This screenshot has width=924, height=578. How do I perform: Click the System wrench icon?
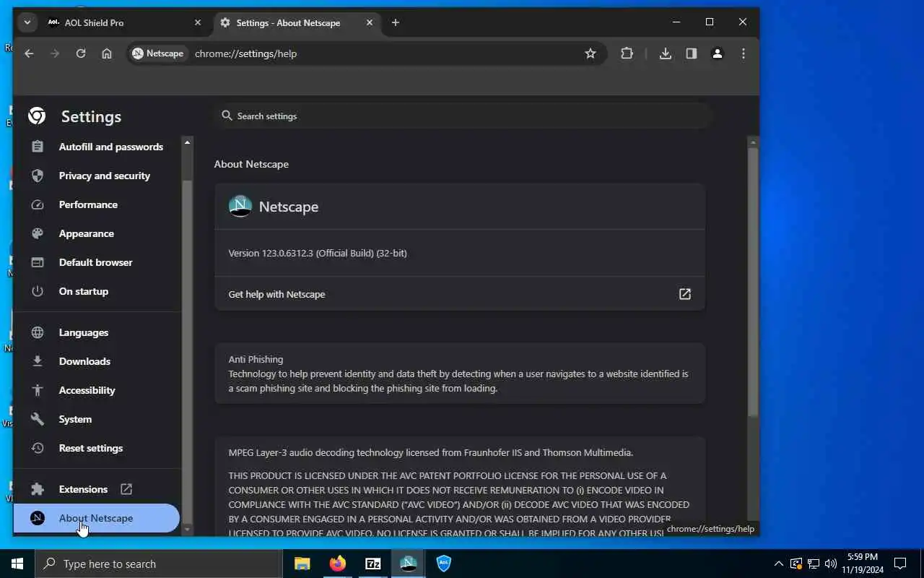click(x=38, y=419)
